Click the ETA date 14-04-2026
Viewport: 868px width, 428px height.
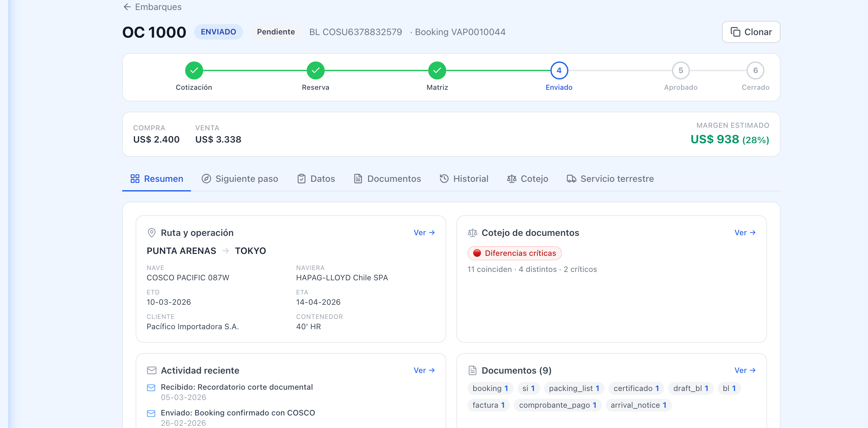[318, 302]
